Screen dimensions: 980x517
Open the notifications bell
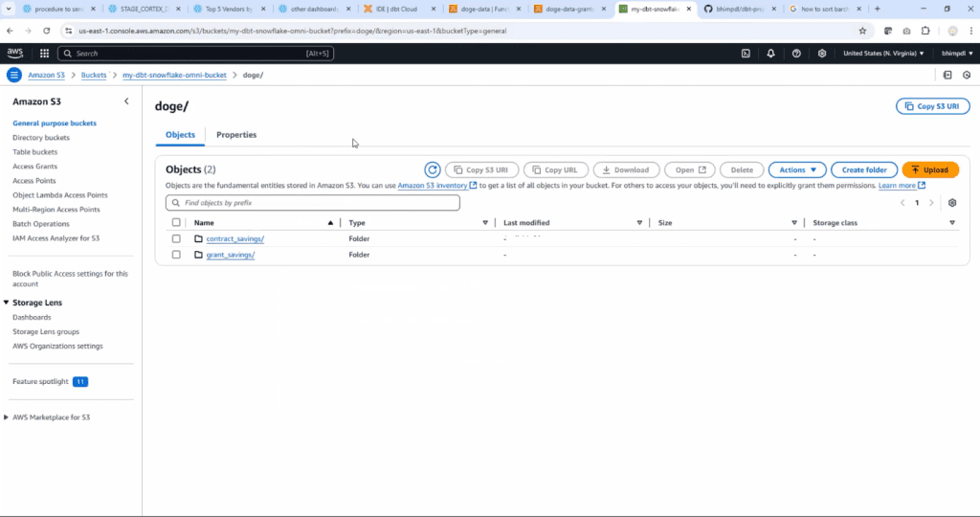pos(770,54)
